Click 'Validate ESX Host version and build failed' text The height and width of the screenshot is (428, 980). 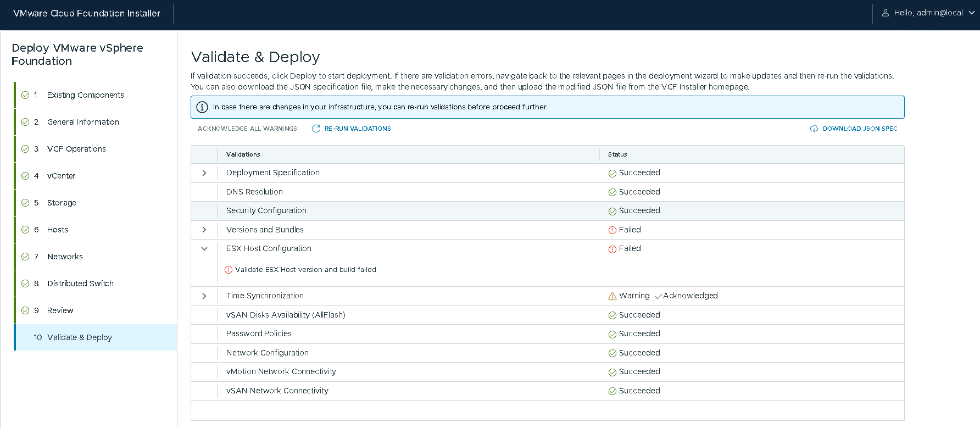pyautogui.click(x=305, y=270)
